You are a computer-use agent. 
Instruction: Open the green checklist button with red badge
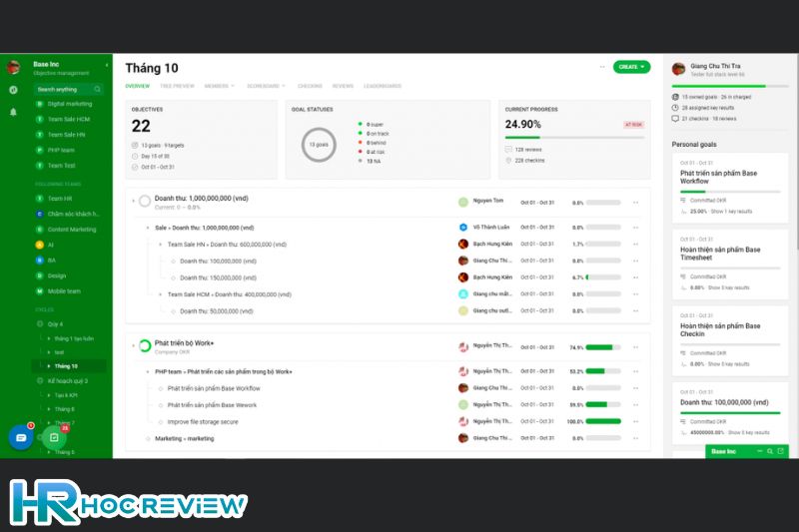click(54, 437)
